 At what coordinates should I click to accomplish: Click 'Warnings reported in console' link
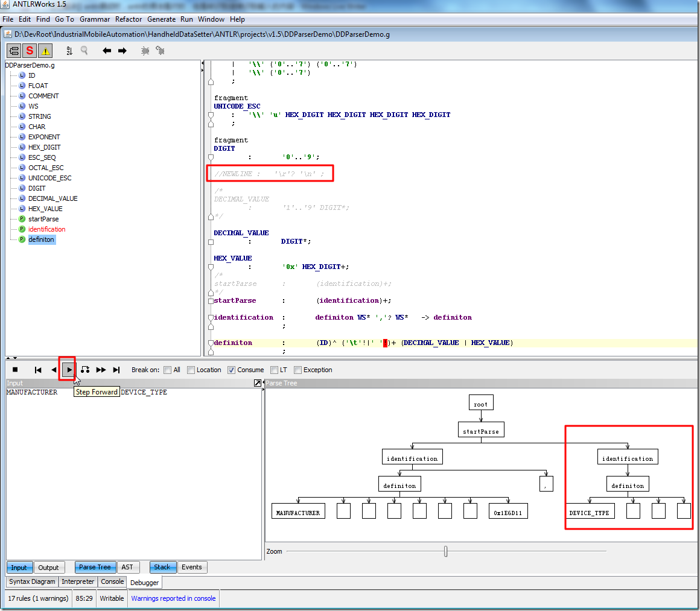coord(173,598)
